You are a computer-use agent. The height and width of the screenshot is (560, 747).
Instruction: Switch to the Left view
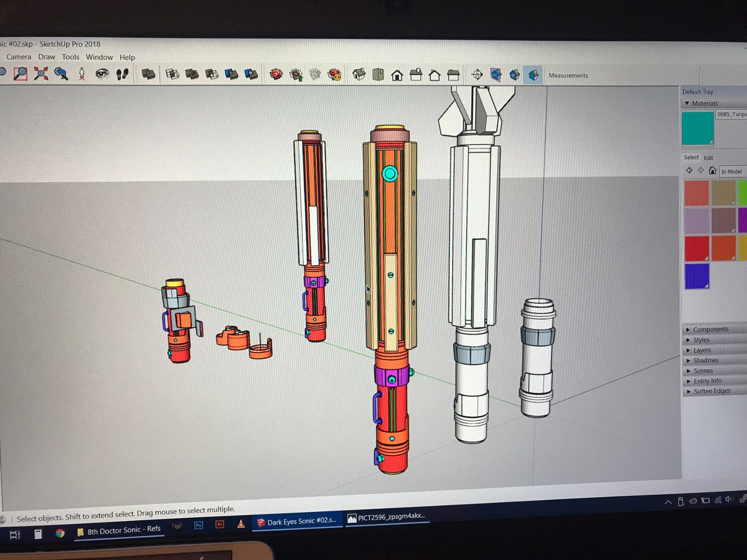453,75
